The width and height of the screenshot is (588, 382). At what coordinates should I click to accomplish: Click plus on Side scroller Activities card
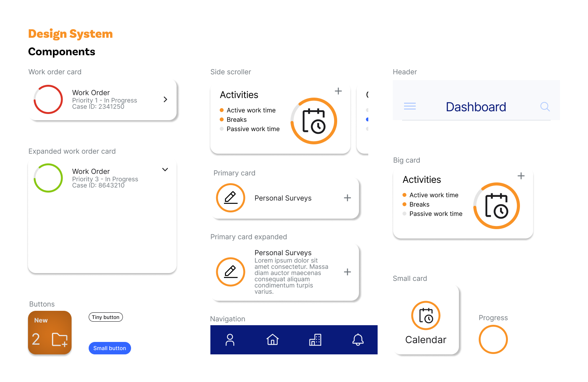(338, 91)
